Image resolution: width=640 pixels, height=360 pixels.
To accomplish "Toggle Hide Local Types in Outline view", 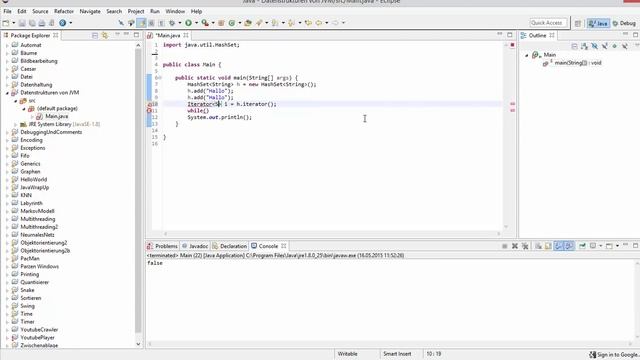I will point(625,47).
